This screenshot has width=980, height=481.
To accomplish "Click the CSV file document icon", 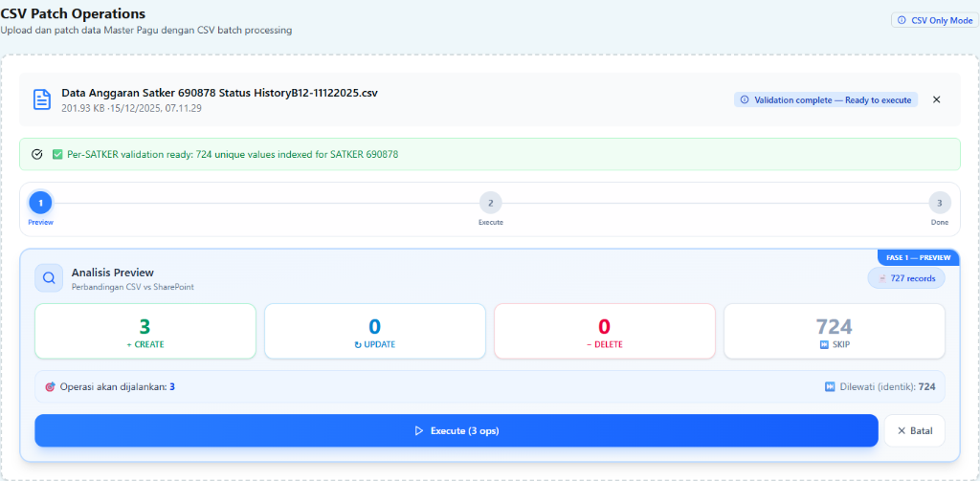I will click(x=42, y=99).
